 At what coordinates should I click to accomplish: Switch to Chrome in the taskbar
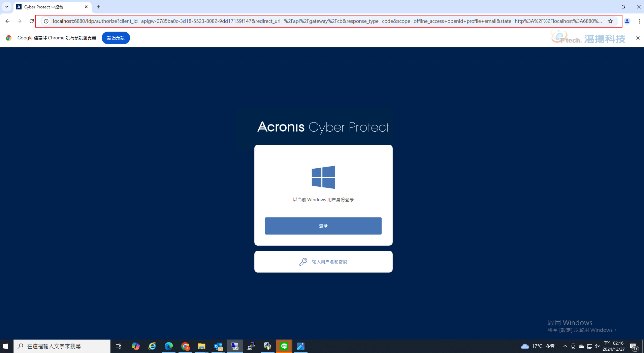(x=185, y=346)
